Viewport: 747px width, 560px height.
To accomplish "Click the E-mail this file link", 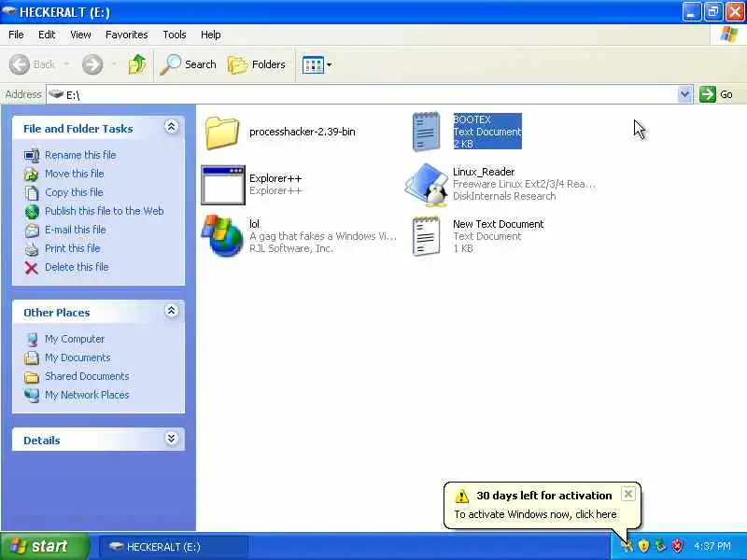I will [76, 230].
